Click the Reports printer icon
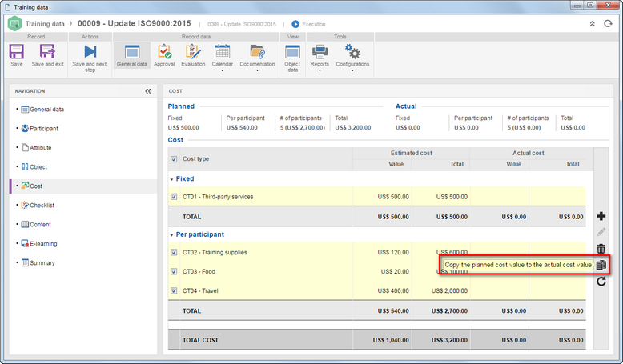 click(320, 52)
